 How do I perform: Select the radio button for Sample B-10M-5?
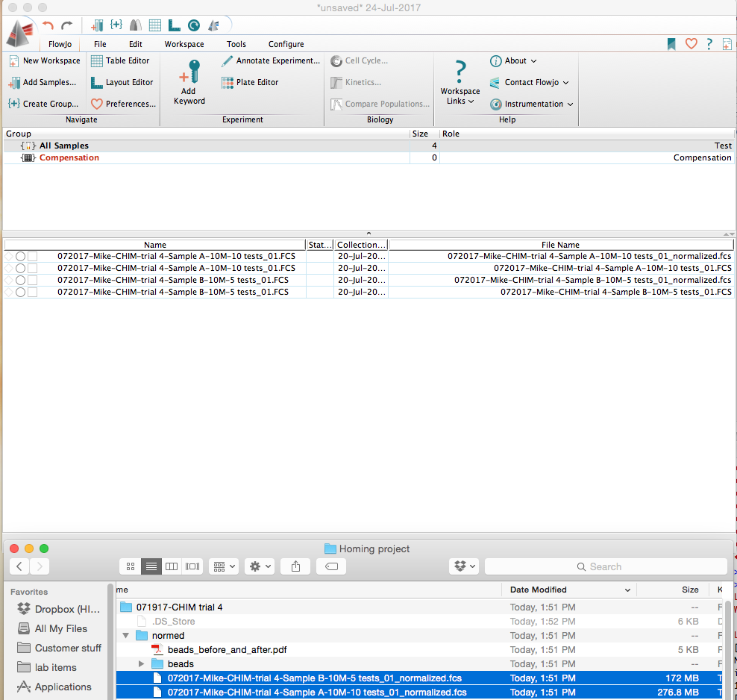coord(20,280)
